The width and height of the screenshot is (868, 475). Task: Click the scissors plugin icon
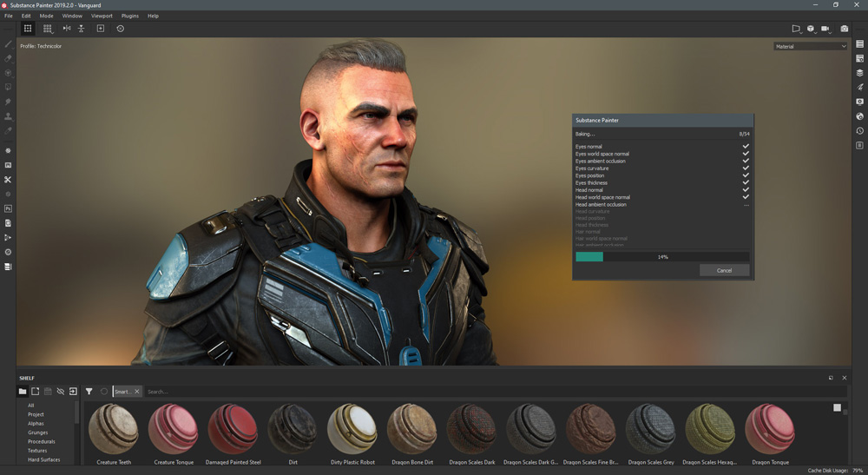tap(8, 180)
